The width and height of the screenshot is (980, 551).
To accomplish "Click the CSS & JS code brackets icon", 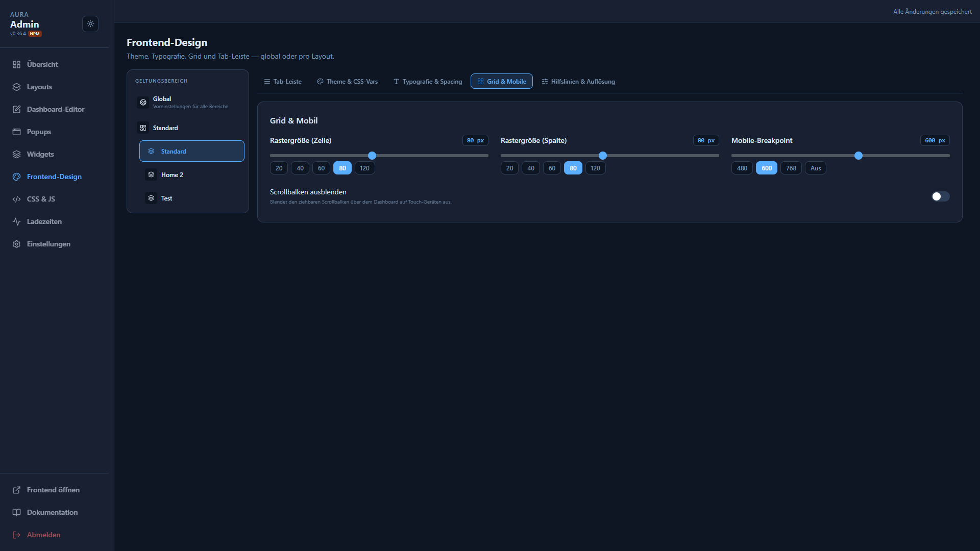I will click(16, 199).
